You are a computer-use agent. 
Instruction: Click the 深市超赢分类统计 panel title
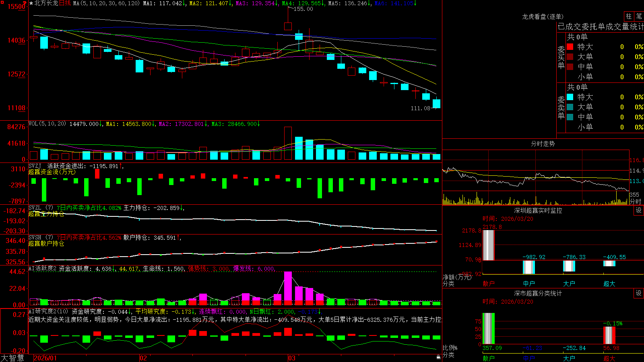pos(538,293)
